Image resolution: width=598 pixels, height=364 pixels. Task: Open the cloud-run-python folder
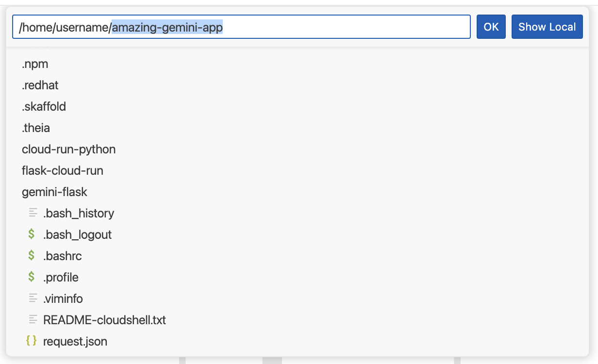coord(68,149)
